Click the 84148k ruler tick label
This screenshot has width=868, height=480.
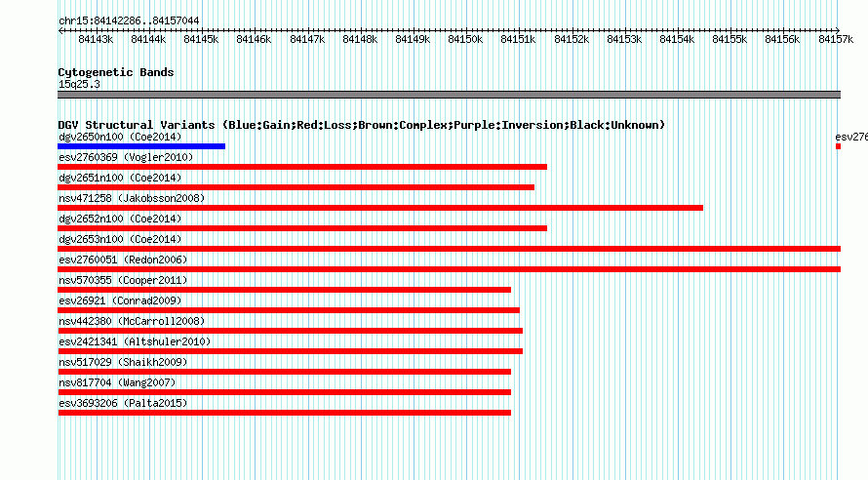[360, 39]
